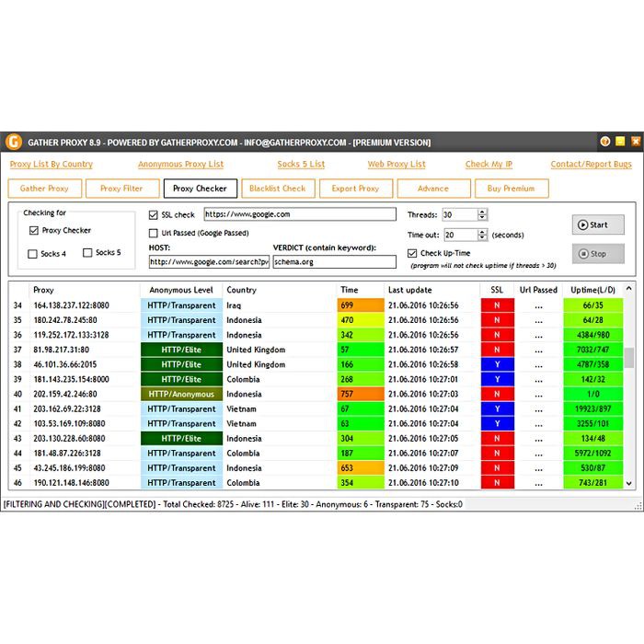Viewport: 644px width, 644px height.
Task: Follow the Check My IP link
Action: point(489,165)
